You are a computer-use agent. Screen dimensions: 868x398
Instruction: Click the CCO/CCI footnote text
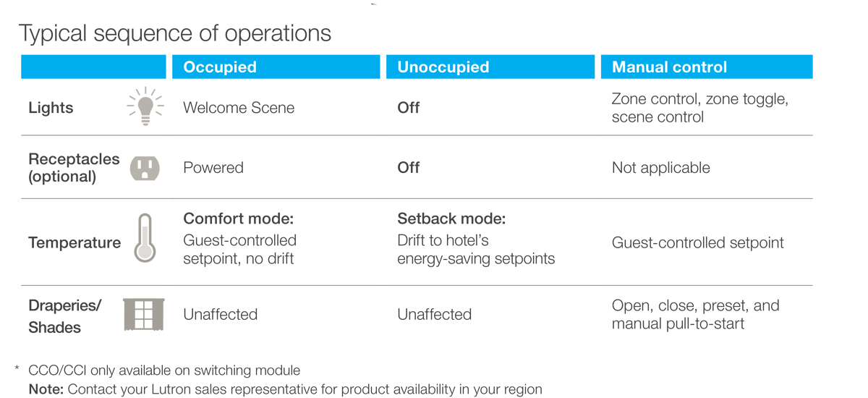(x=164, y=371)
